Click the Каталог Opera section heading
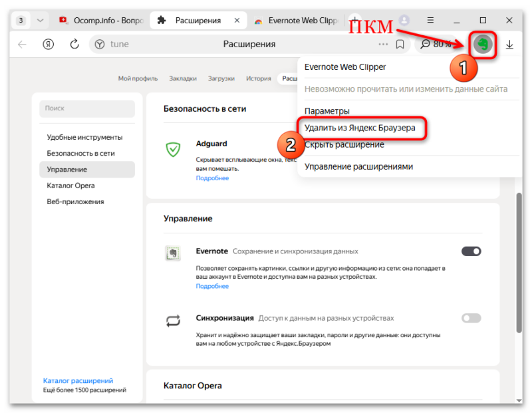This screenshot has width=532, height=413. (193, 386)
